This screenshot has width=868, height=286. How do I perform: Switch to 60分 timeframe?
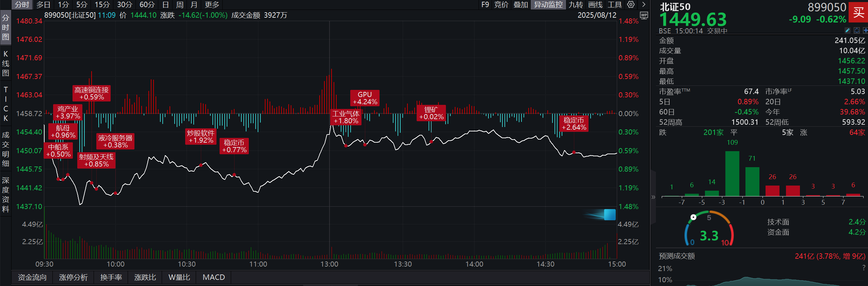click(x=147, y=4)
